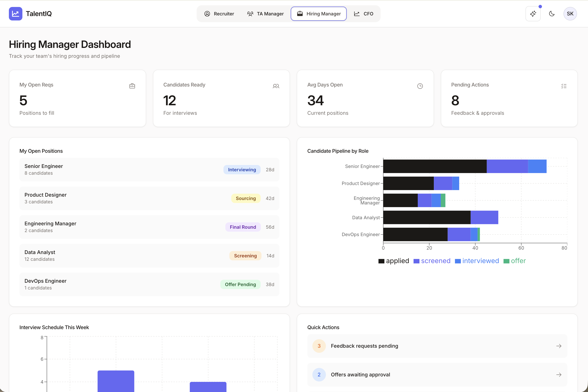Switch to the TA Manager tab
Image resolution: width=588 pixels, height=392 pixels.
tap(265, 14)
